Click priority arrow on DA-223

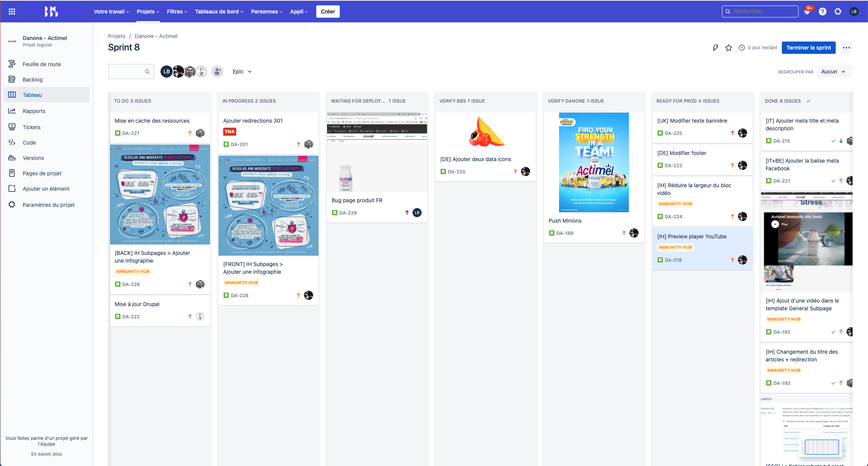point(732,166)
